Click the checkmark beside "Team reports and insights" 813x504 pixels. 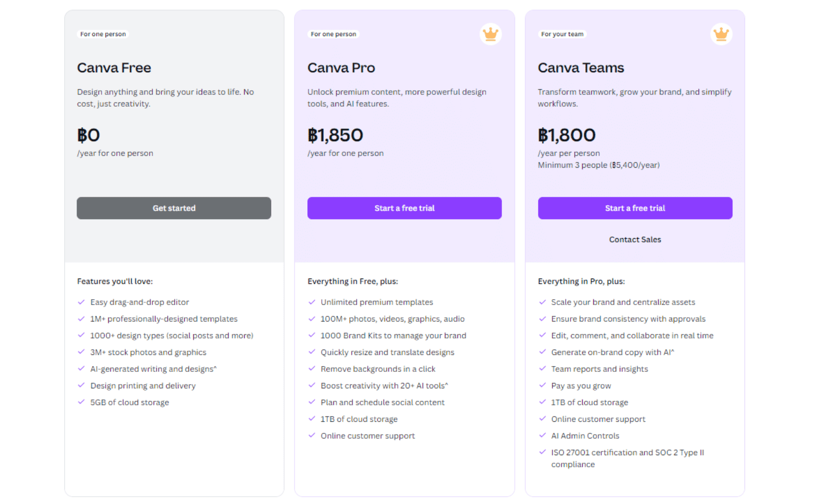(x=542, y=369)
